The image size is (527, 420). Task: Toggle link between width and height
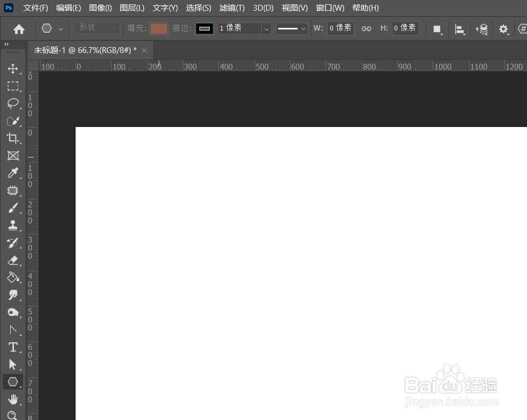366,28
